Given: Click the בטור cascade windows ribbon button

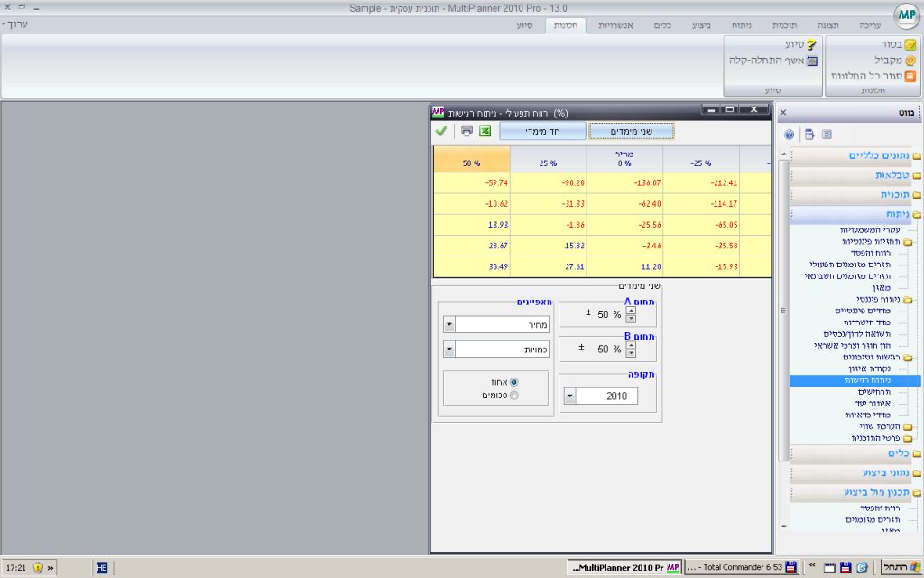Looking at the screenshot, I should [x=898, y=44].
